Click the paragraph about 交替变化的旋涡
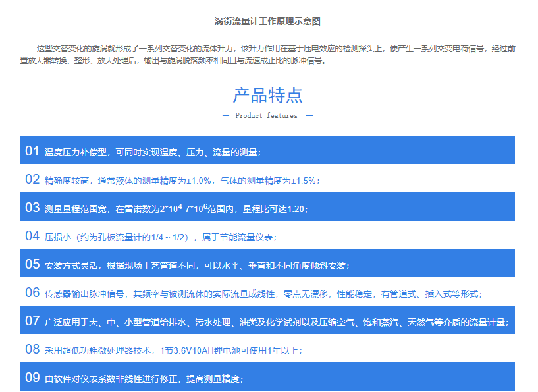The width and height of the screenshot is (538, 392). click(x=267, y=54)
